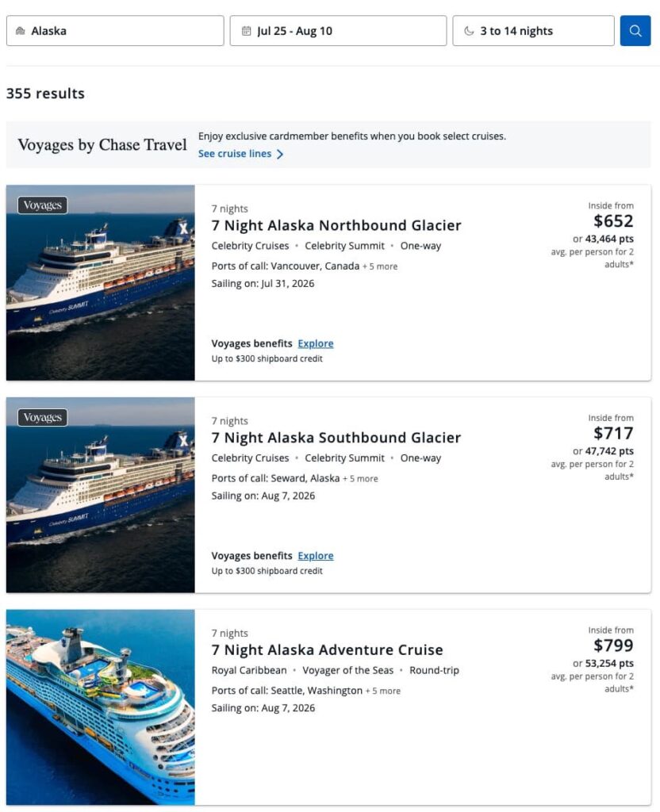The image size is (660, 812).
Task: Click Explore benefits on the Northbound Glacier cruise
Action: click(315, 343)
